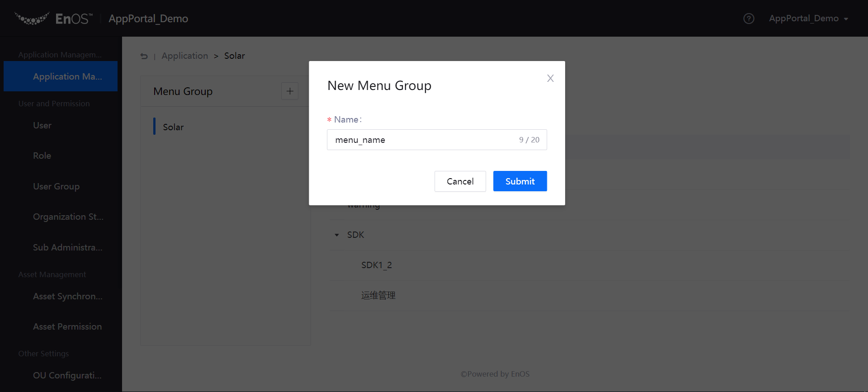Image resolution: width=868 pixels, height=392 pixels.
Task: Close the New Menu Group dialog
Action: [550, 78]
